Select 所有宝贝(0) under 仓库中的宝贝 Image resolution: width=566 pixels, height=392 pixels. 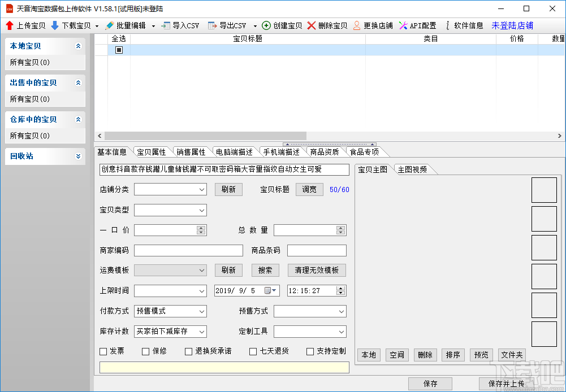coord(29,136)
